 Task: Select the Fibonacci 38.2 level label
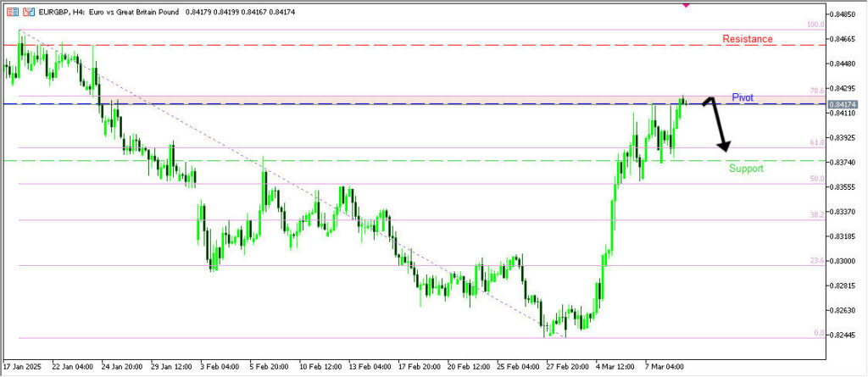tap(816, 215)
